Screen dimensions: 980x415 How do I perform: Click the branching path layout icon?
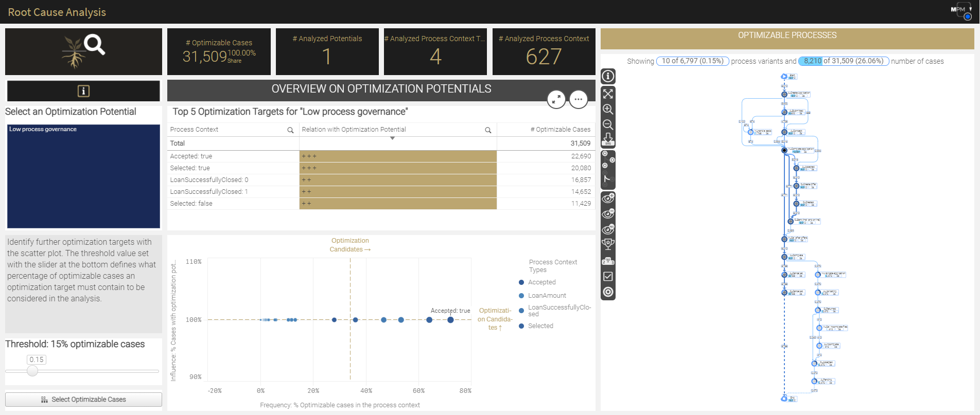click(x=608, y=179)
